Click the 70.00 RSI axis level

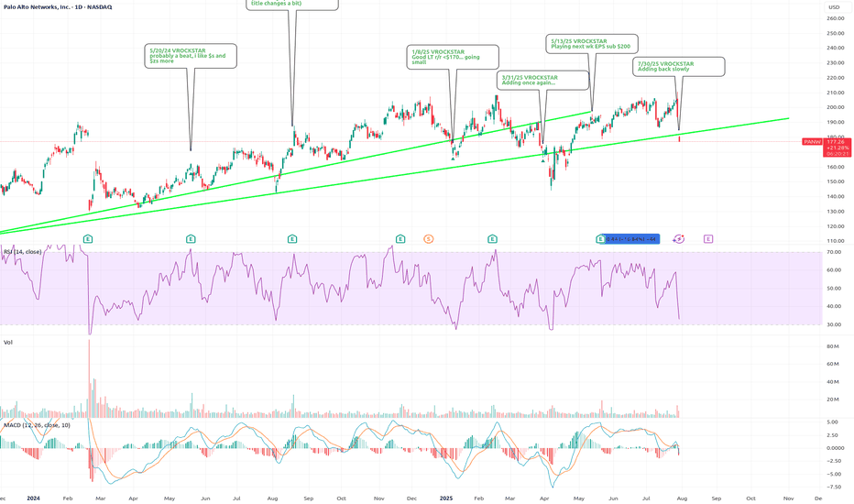[x=834, y=252]
